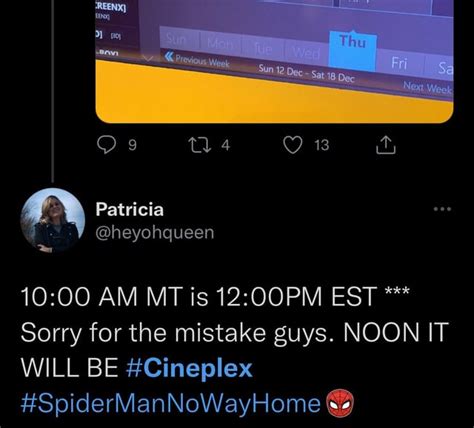The height and width of the screenshot is (428, 474).
Task: Click the Sun 12 Dec date range
Action: tap(306, 73)
